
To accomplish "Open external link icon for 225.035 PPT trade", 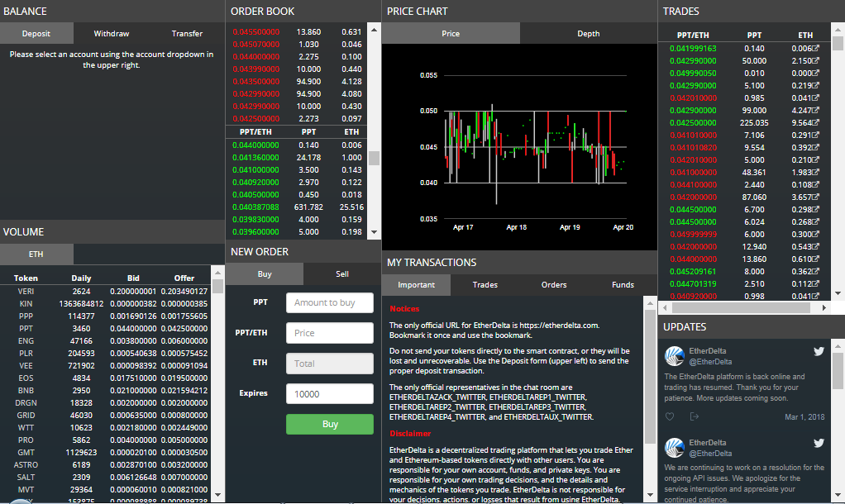I will [x=816, y=122].
